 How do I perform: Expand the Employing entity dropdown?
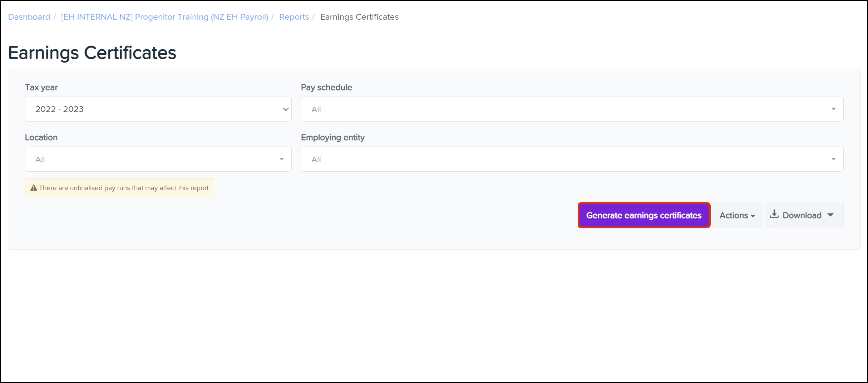click(x=572, y=159)
